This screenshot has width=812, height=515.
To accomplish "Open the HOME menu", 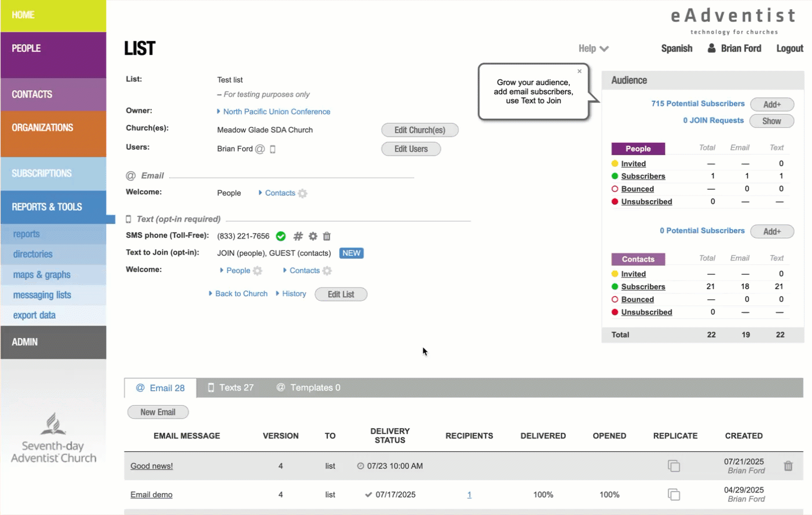I will point(53,16).
